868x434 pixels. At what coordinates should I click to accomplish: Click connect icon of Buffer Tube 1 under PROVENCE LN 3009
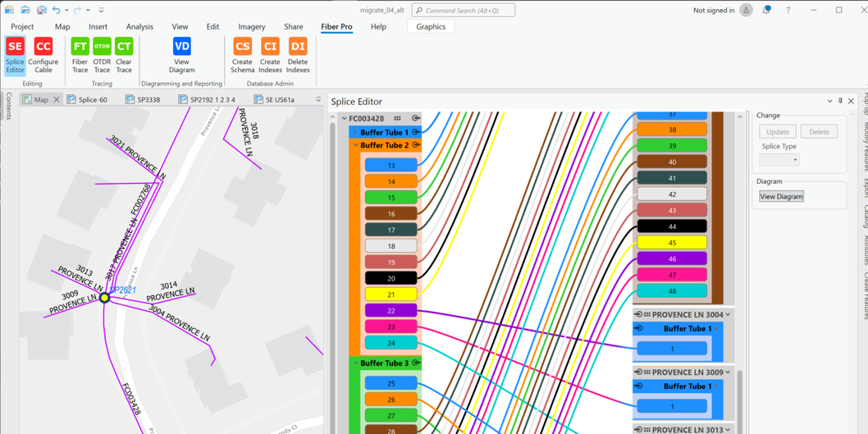pyautogui.click(x=638, y=386)
